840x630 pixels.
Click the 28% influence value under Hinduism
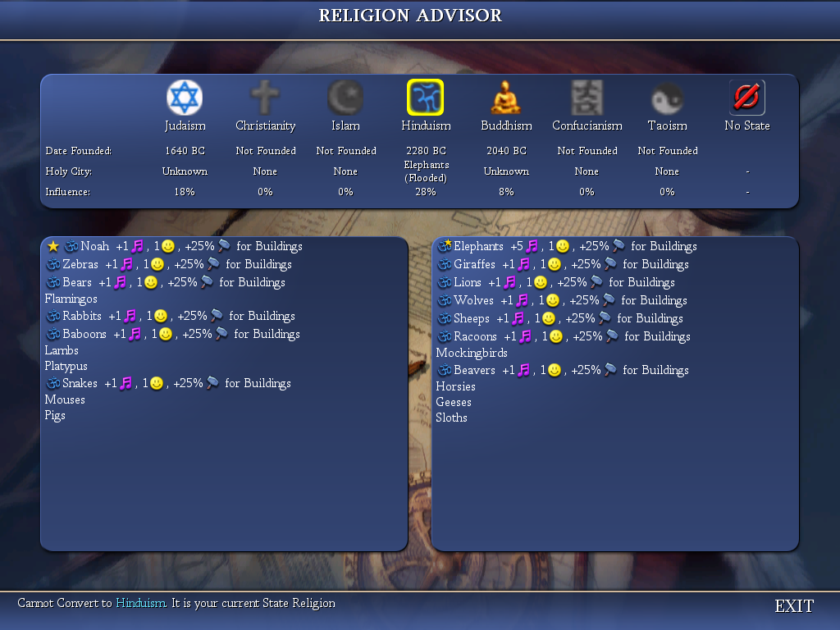(426, 191)
